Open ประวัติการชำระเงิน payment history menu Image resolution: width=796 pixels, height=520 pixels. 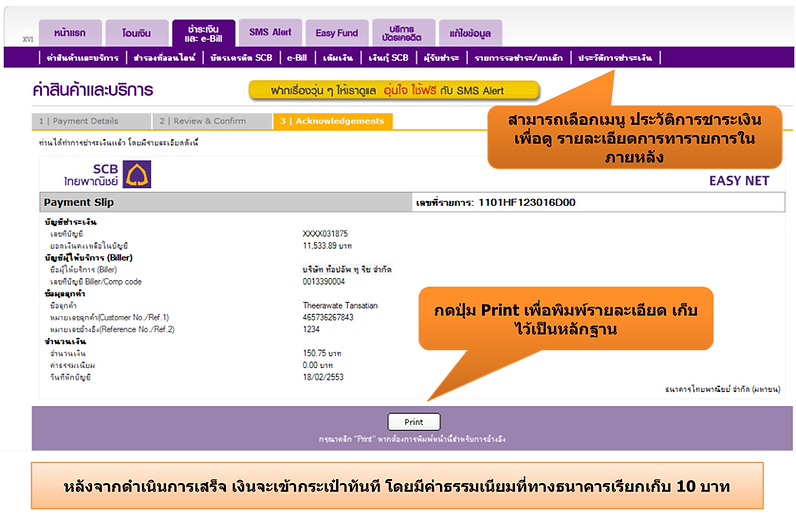[x=615, y=58]
